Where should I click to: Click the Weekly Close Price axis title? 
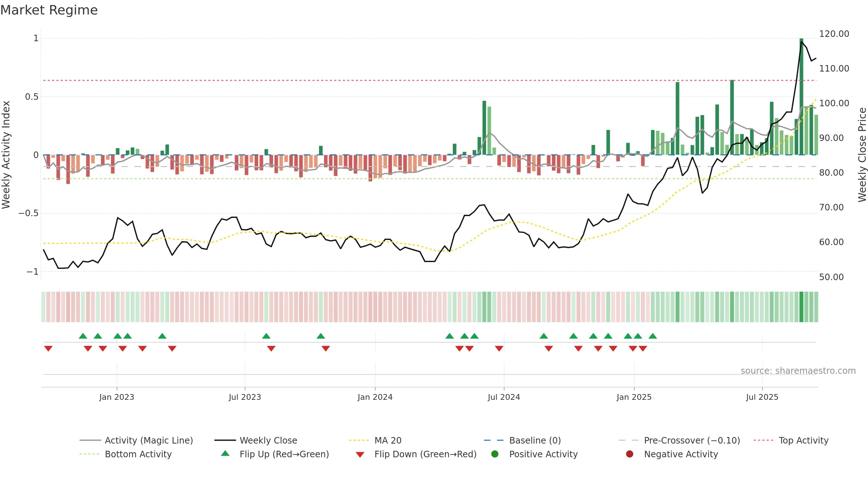[x=862, y=155]
